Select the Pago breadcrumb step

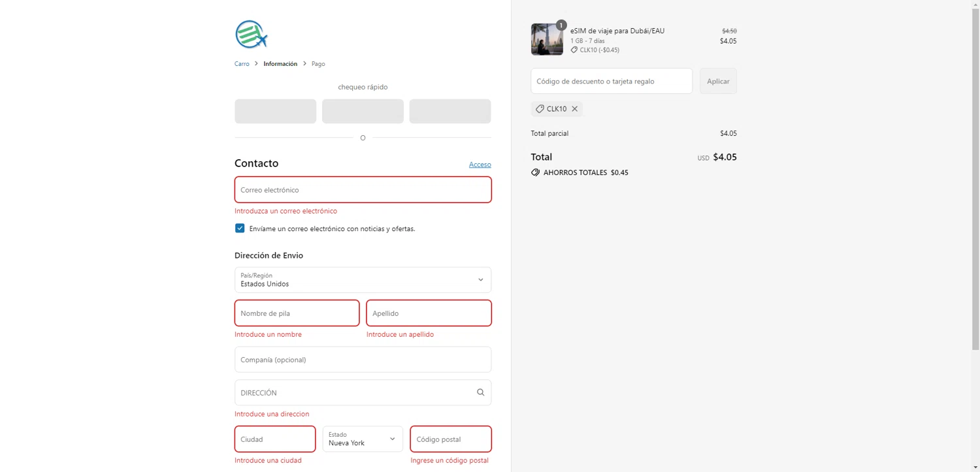[x=318, y=64]
